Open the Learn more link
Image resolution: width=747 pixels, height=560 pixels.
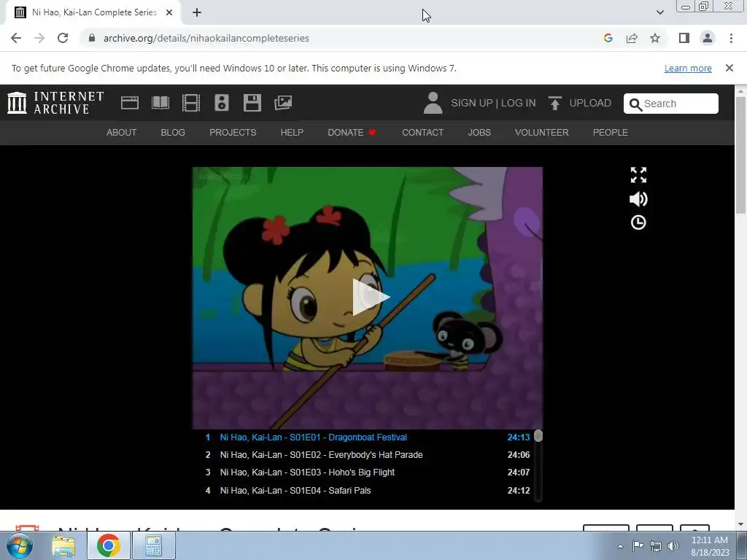pos(688,68)
